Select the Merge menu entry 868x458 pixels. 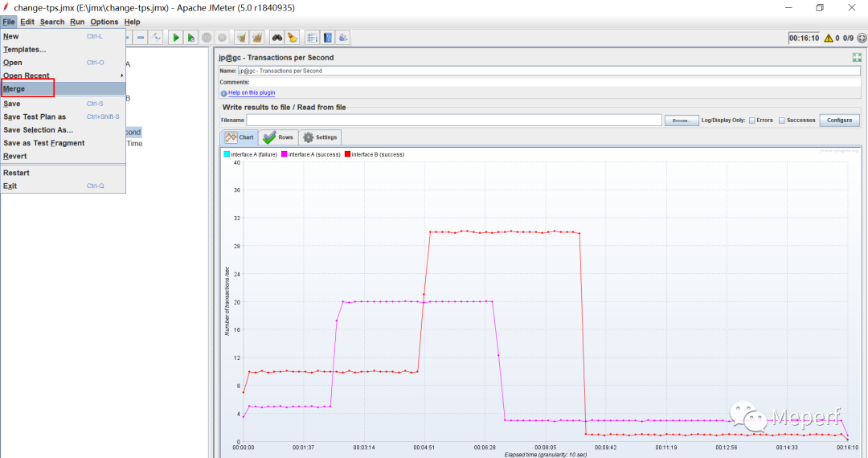pyautogui.click(x=63, y=88)
